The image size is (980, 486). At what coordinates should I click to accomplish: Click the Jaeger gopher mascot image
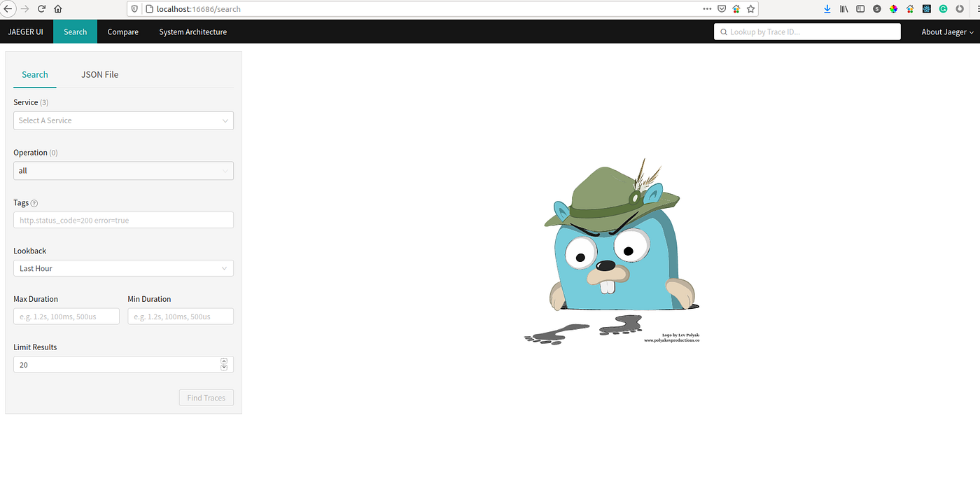coord(612,252)
